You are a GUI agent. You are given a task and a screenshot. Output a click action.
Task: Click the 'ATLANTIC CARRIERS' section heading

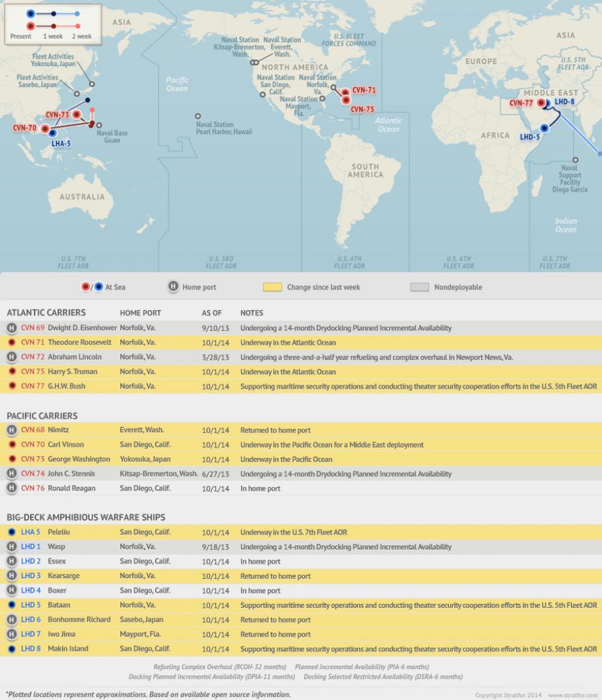point(46,313)
